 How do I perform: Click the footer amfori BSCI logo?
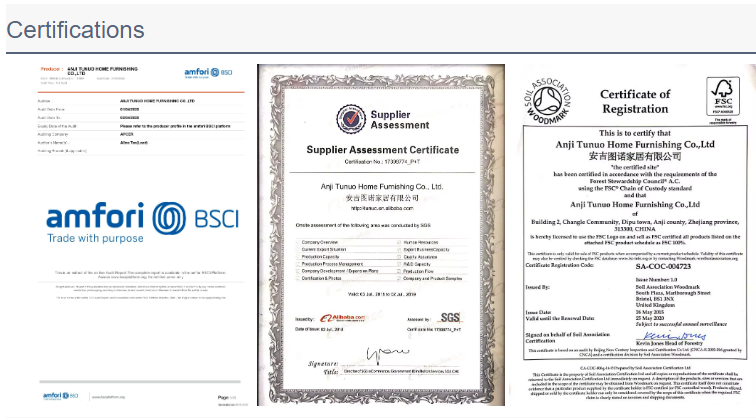pos(61,396)
